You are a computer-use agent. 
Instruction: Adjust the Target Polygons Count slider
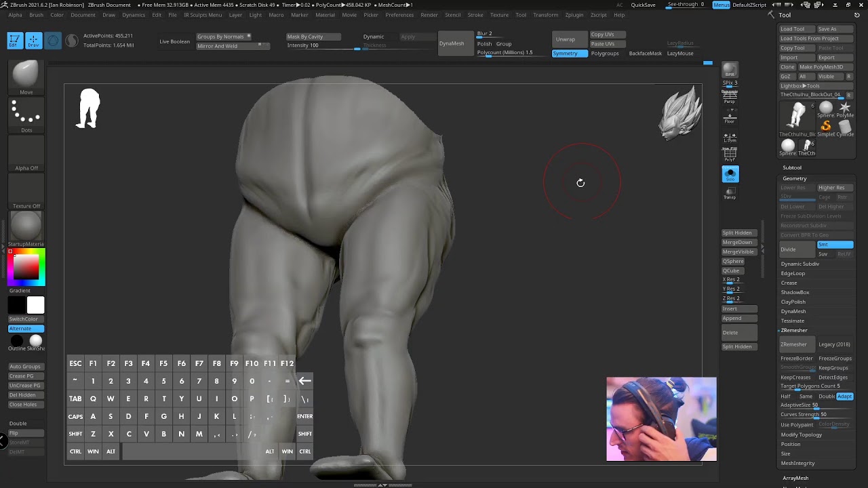[x=816, y=386]
